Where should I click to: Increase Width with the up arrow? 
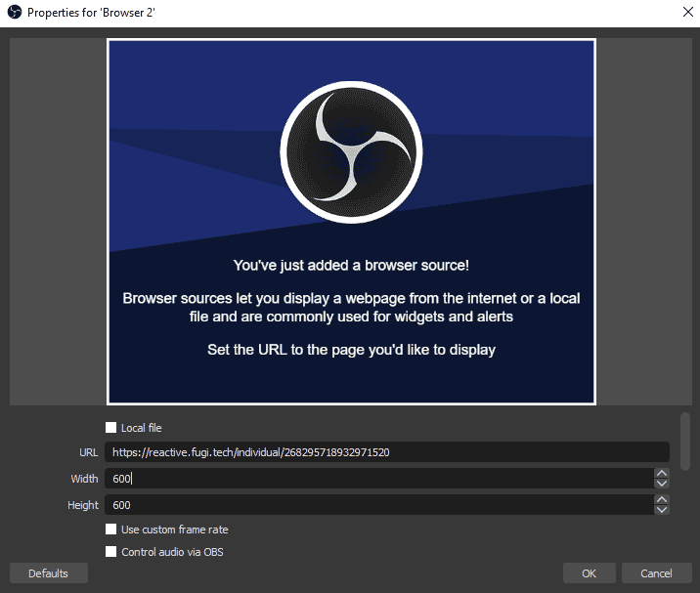point(662,473)
